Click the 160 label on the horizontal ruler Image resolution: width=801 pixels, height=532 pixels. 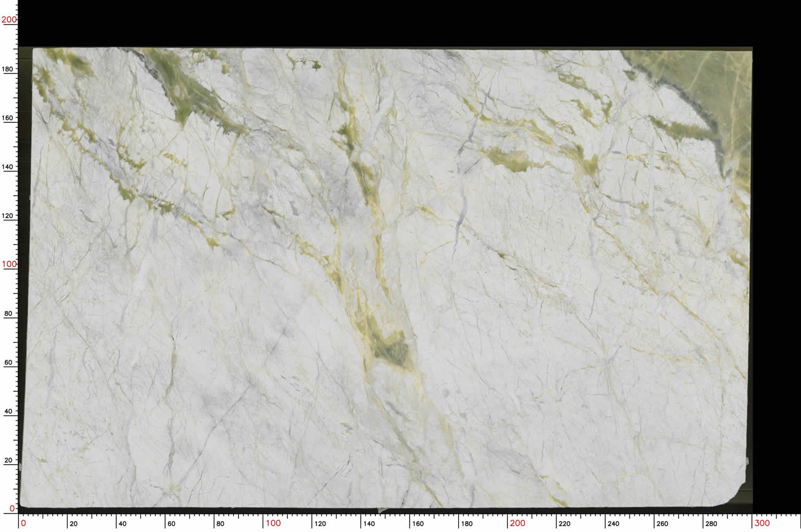click(418, 523)
